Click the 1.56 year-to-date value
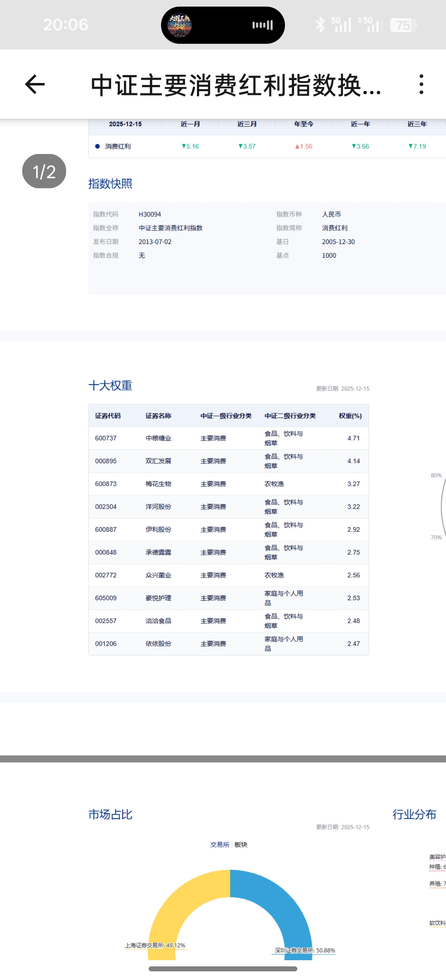The height and width of the screenshot is (980, 446). click(x=304, y=146)
